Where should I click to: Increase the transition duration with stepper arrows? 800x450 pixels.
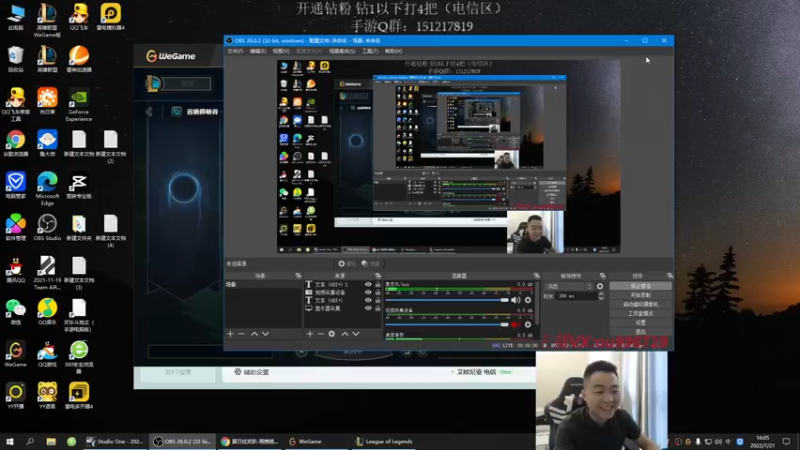click(601, 294)
